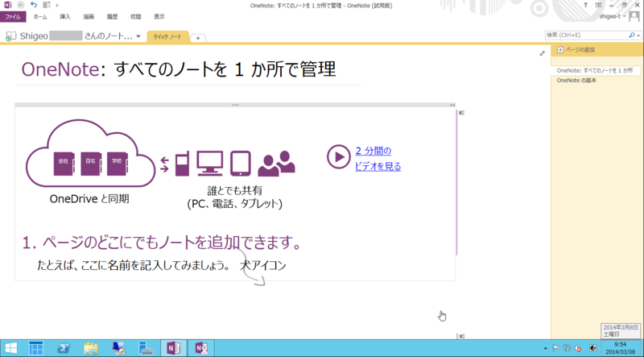Open File Explorer from the taskbar
Screen dimensions: 644x357
click(91, 348)
